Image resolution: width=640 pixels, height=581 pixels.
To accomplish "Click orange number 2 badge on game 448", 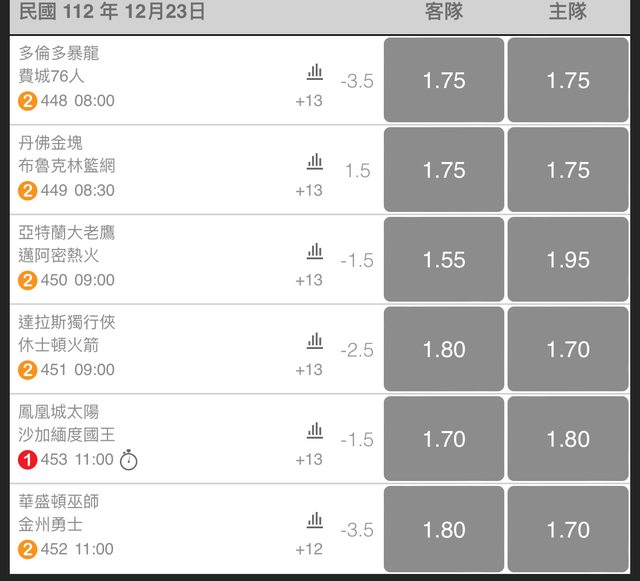I will coord(28,101).
